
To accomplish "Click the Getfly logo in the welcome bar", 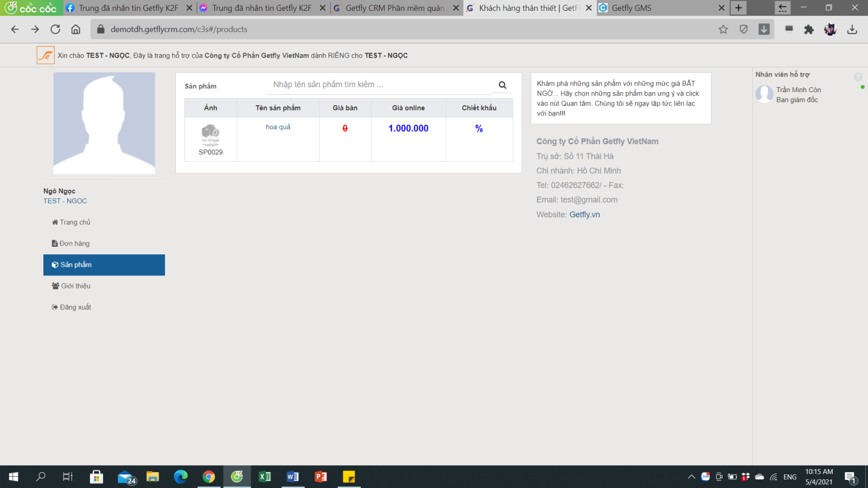I will pyautogui.click(x=46, y=55).
